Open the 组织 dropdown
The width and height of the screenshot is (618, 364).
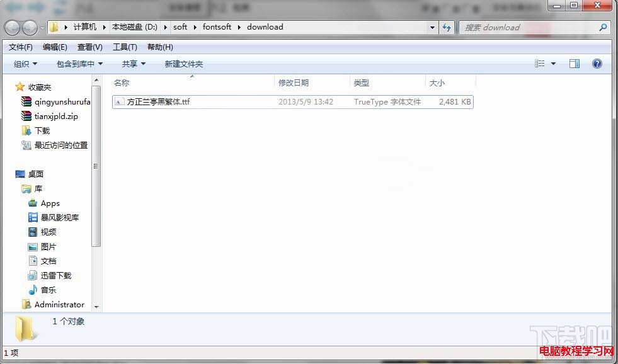[25, 64]
